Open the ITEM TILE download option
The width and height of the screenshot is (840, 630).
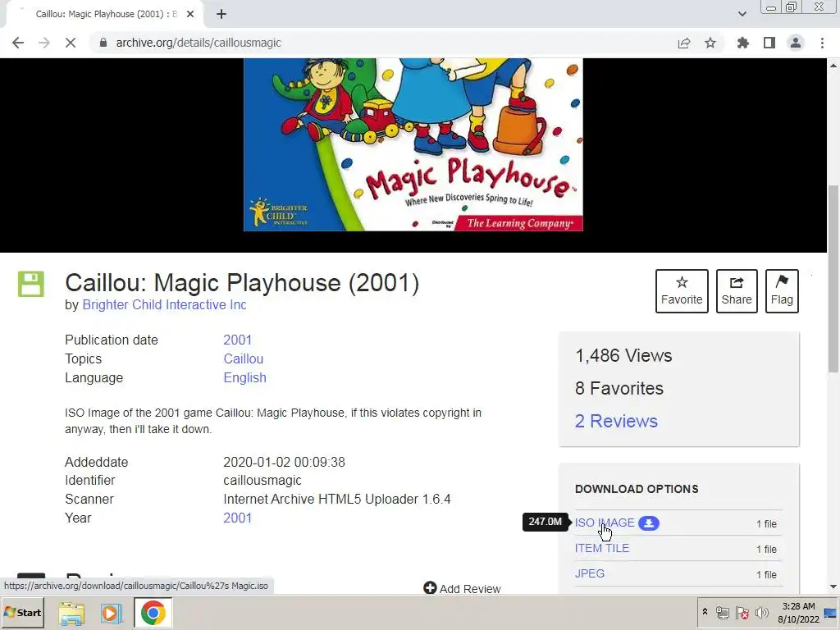602,549
